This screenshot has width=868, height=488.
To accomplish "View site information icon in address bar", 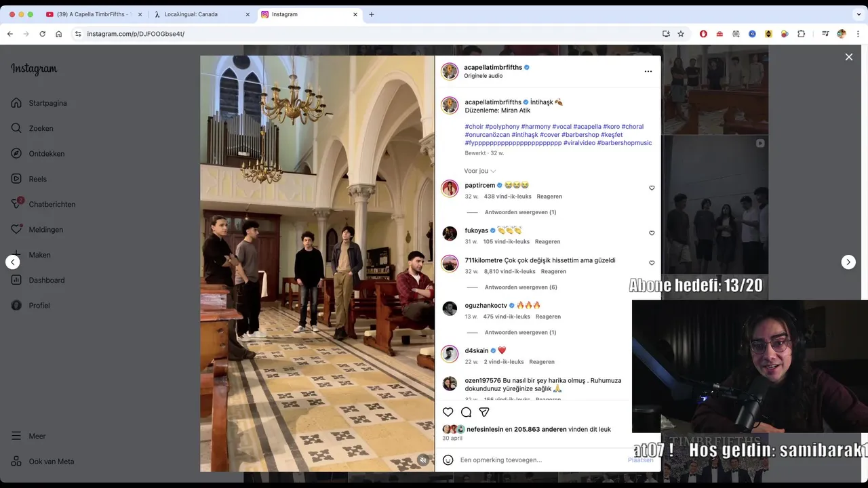I will (x=78, y=34).
